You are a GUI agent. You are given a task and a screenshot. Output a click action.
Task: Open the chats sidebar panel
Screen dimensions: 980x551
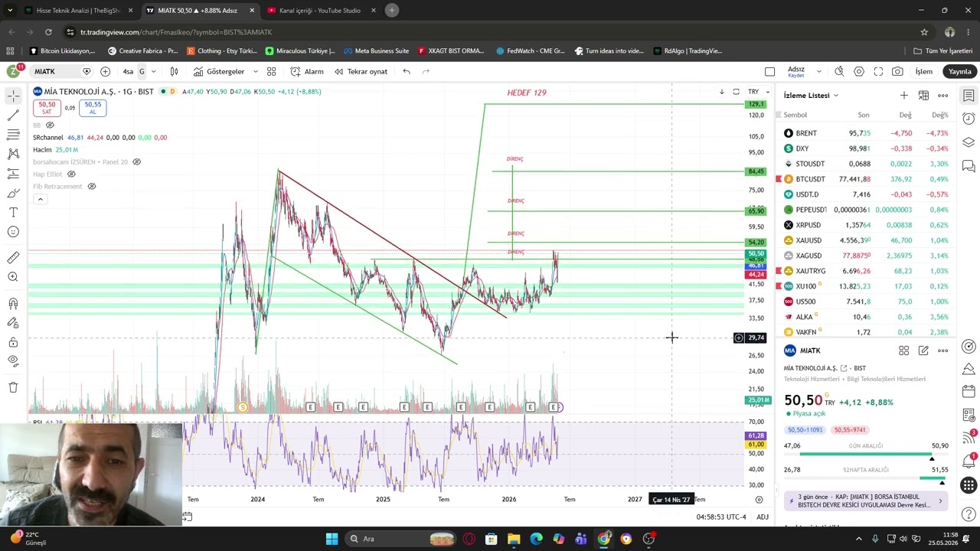(969, 166)
